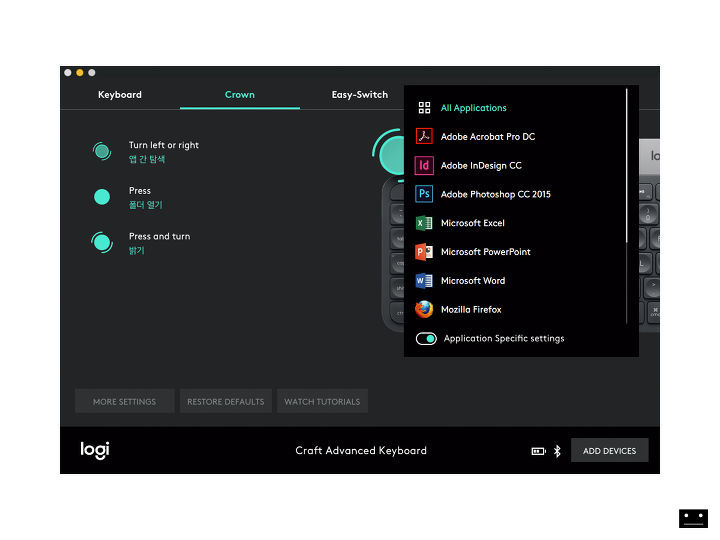The height and width of the screenshot is (540, 720).
Task: Click the Photoshop Ps icon
Action: 424,194
